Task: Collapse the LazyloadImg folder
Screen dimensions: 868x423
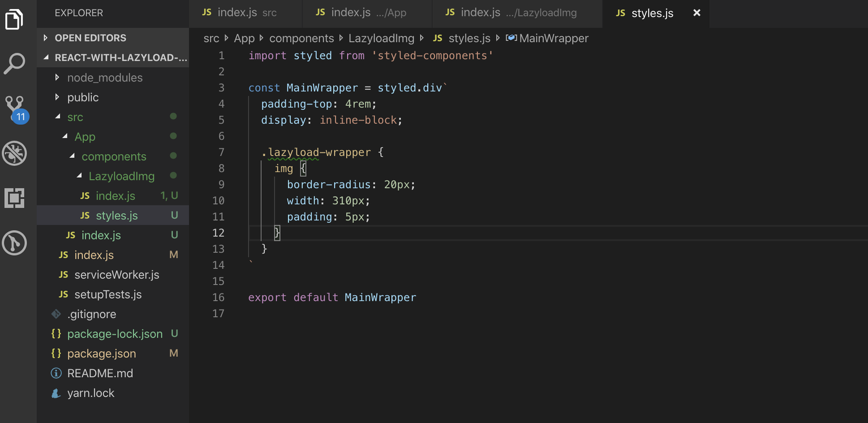Action: tap(122, 176)
